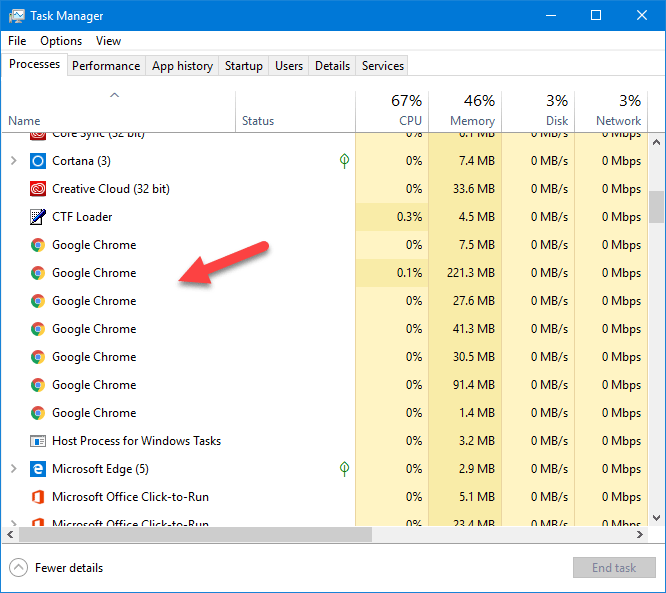This screenshot has width=666, height=593.
Task: Switch to the App history tab
Action: [x=182, y=66]
